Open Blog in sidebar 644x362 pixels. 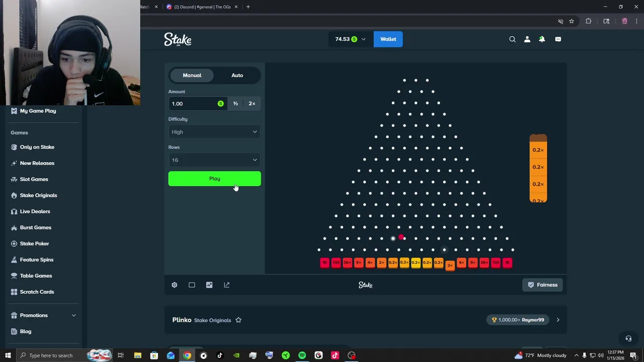25,331
